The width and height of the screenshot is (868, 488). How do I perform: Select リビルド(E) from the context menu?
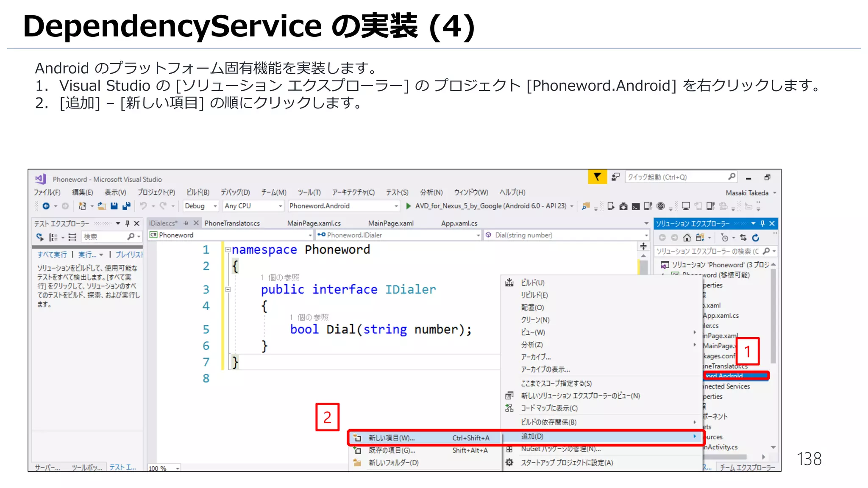(x=602, y=295)
